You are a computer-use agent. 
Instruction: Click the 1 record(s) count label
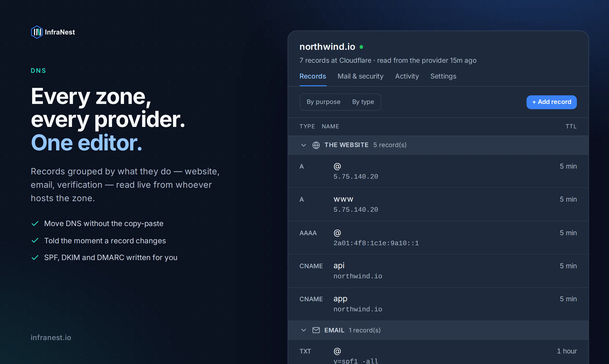tap(364, 330)
